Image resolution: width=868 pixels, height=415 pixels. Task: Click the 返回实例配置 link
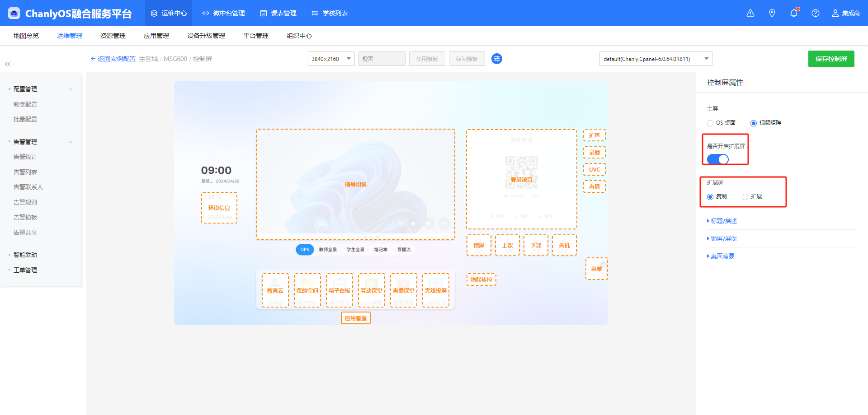click(116, 59)
